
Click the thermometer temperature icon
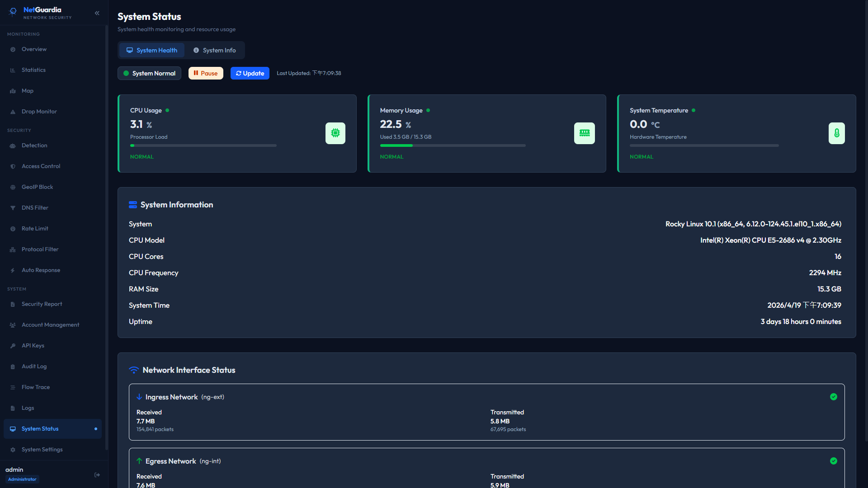tap(837, 133)
